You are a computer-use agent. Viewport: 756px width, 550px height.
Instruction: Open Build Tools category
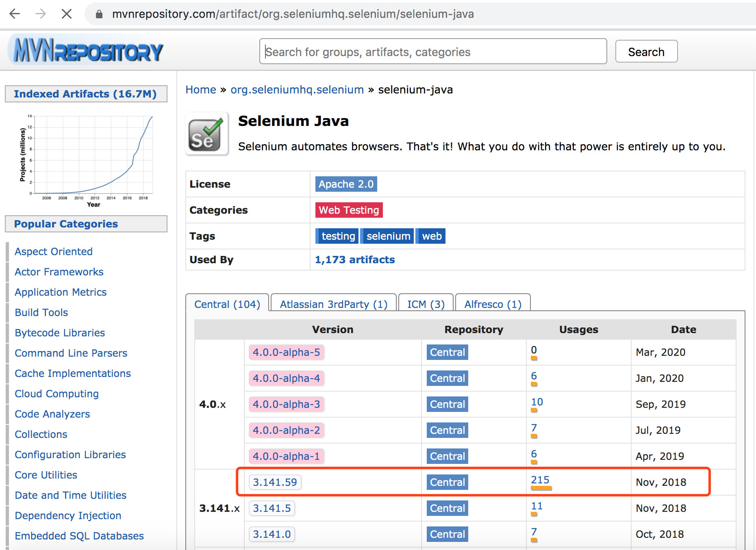pos(41,312)
